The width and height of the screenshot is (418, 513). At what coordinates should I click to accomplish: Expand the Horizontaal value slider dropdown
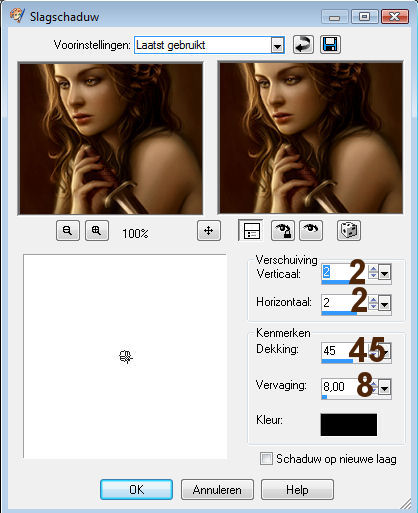tap(385, 304)
